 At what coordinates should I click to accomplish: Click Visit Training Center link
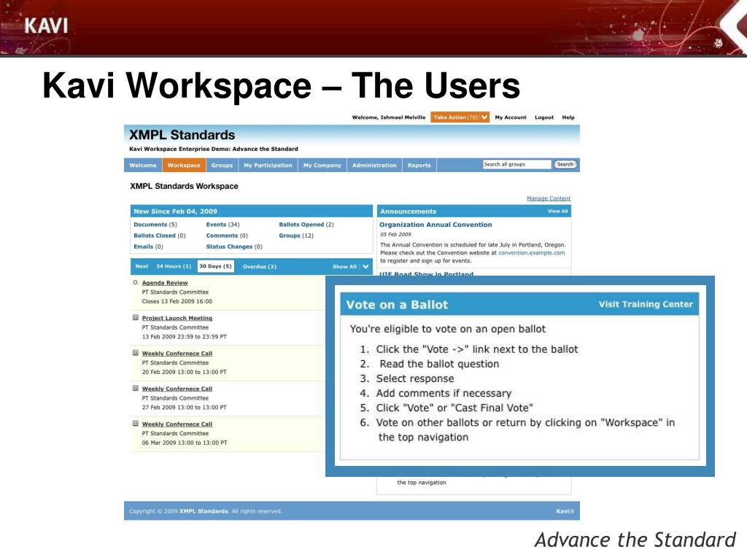tap(646, 304)
